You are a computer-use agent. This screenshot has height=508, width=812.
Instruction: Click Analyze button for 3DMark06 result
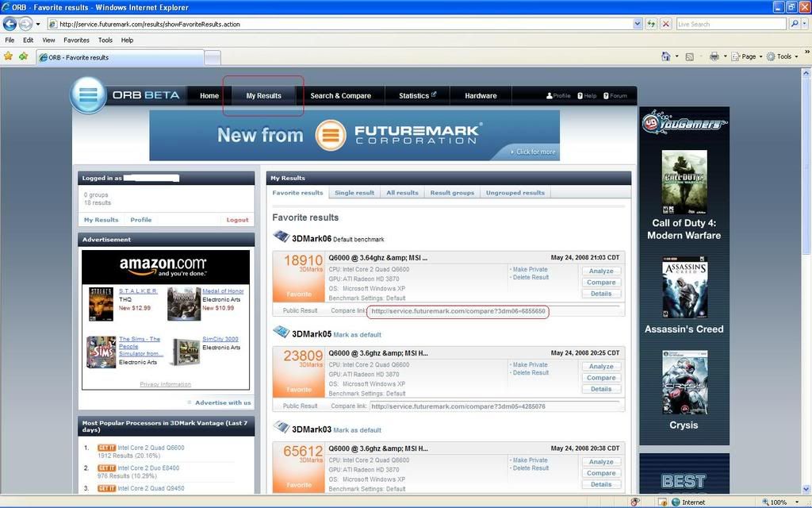[601, 271]
